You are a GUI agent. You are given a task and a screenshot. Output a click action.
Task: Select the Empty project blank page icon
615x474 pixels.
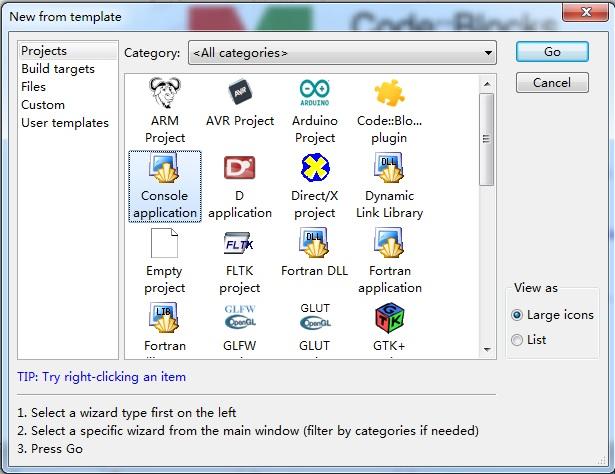click(x=164, y=243)
